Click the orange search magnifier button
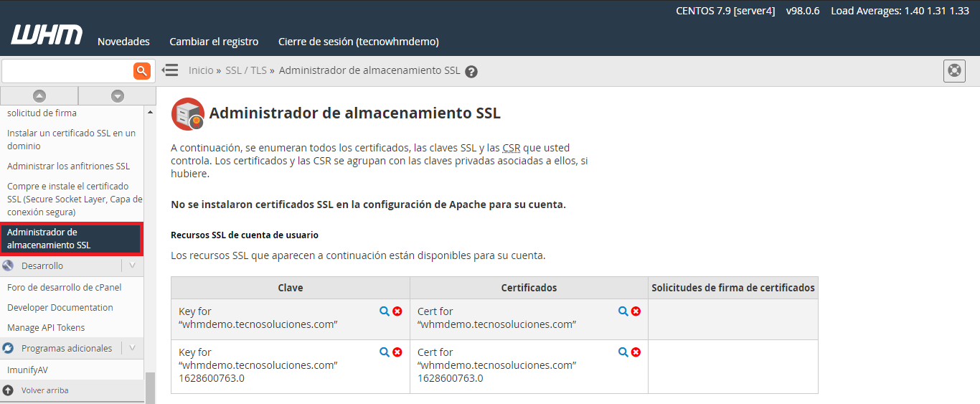 coord(141,70)
